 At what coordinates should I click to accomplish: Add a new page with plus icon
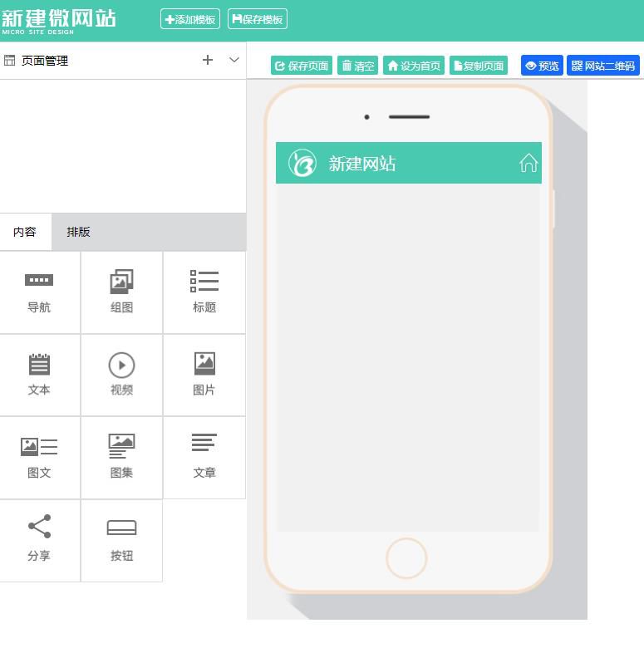pyautogui.click(x=208, y=60)
